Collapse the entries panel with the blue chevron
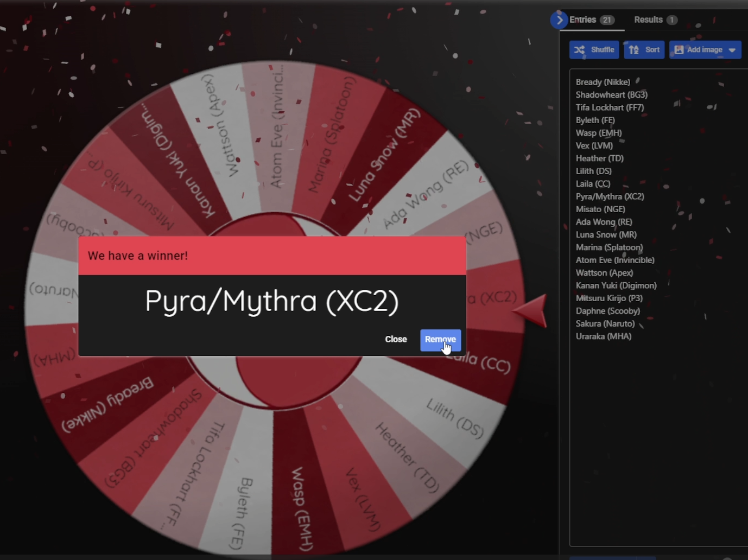 [x=559, y=20]
